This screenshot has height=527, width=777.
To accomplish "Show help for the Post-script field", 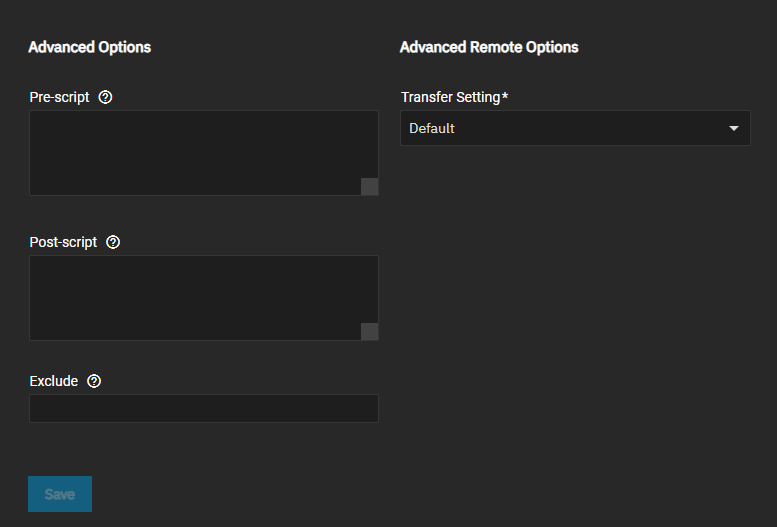I will (113, 242).
